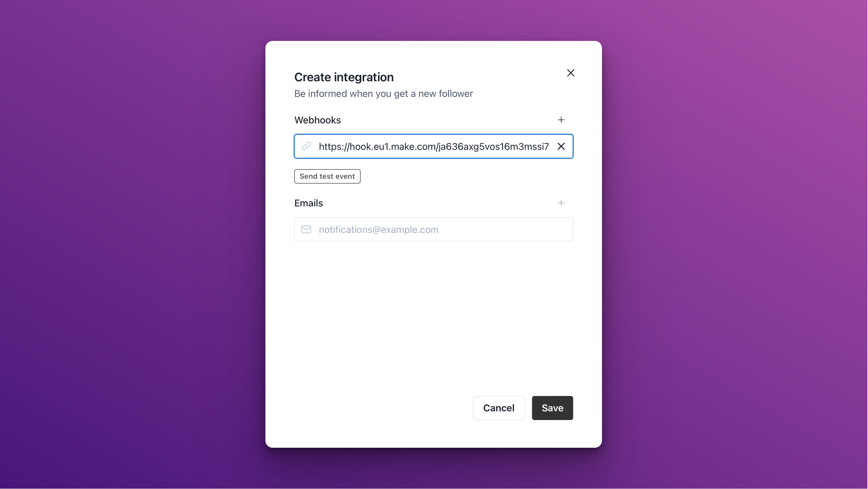Clear the webhook URL with the X icon
This screenshot has width=868, height=489.
(561, 146)
